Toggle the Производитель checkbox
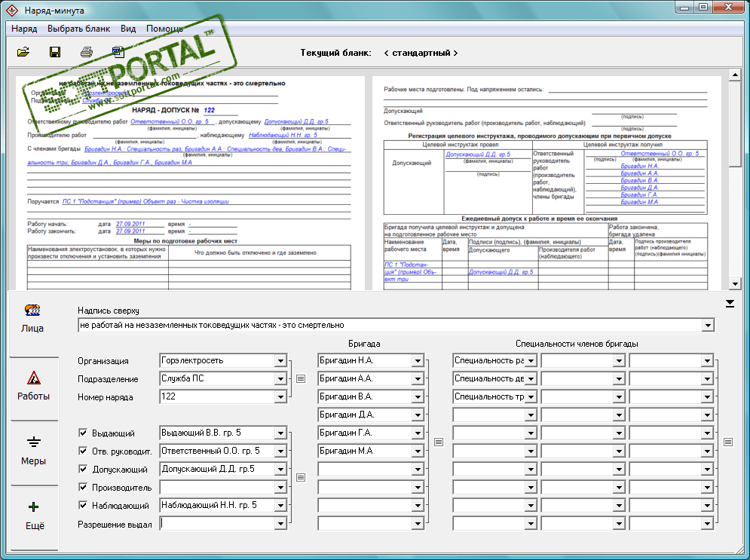Viewport: 750px width, 560px height. (83, 488)
